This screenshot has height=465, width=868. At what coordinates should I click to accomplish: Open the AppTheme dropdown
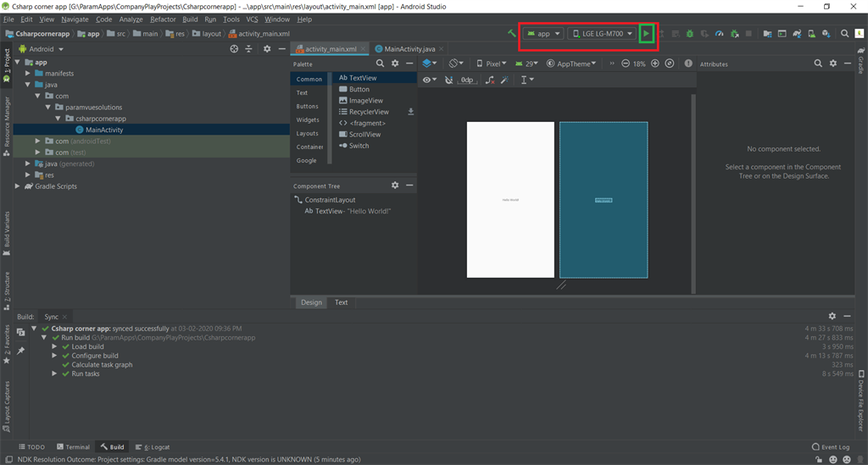point(572,64)
